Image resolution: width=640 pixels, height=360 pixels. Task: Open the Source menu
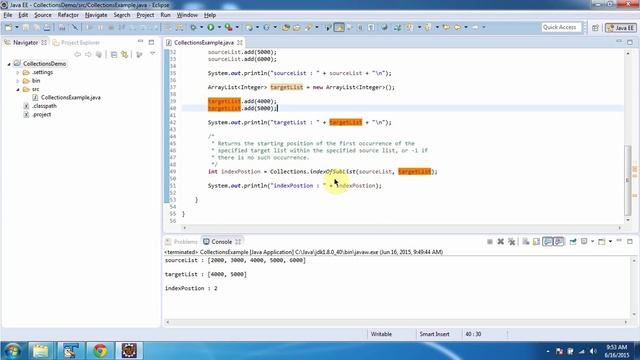coord(43,15)
